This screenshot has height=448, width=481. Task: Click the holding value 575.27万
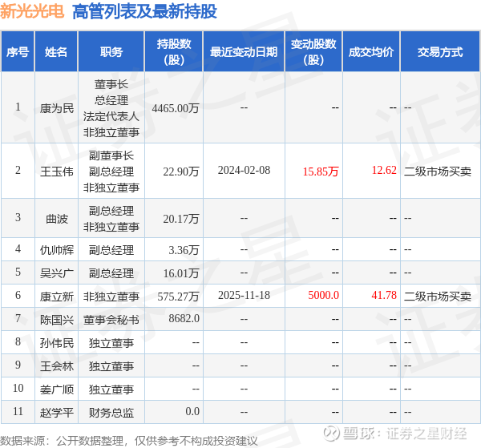[178, 297]
